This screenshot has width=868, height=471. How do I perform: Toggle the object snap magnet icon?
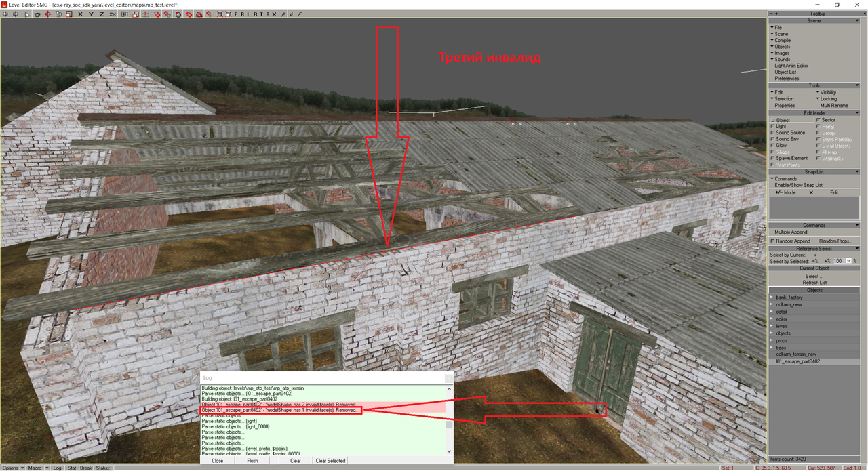[157, 14]
